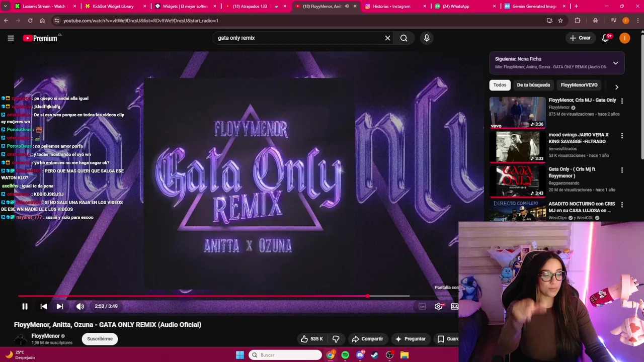The width and height of the screenshot is (644, 362).
Task: Open YouTube notifications bell
Action: pos(606,38)
